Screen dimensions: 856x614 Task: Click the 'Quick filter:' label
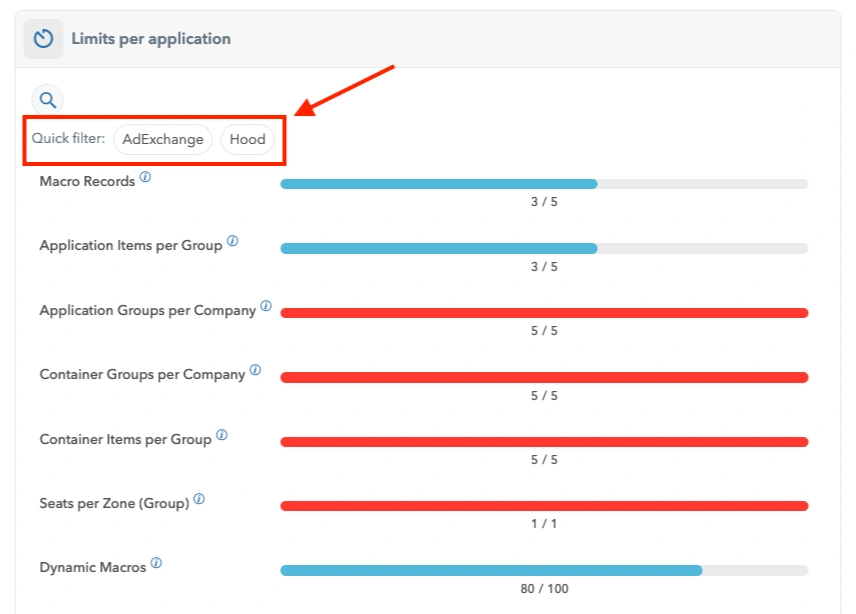click(68, 139)
